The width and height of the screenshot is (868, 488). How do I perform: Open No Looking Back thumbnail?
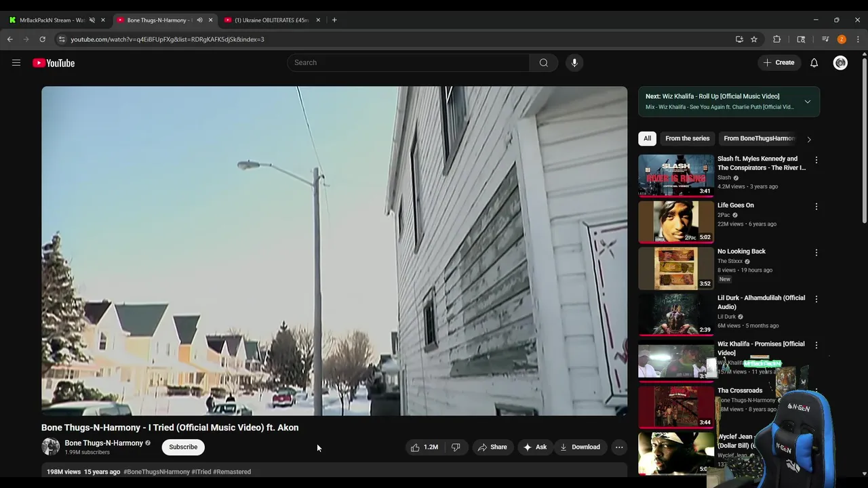pyautogui.click(x=676, y=268)
